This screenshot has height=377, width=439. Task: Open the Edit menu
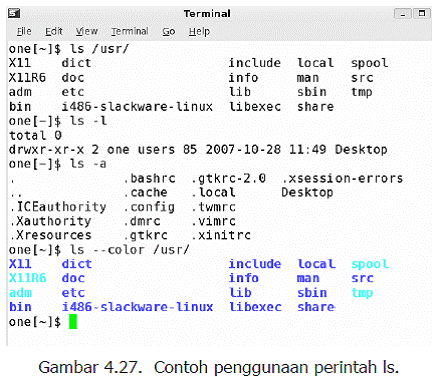coord(54,31)
